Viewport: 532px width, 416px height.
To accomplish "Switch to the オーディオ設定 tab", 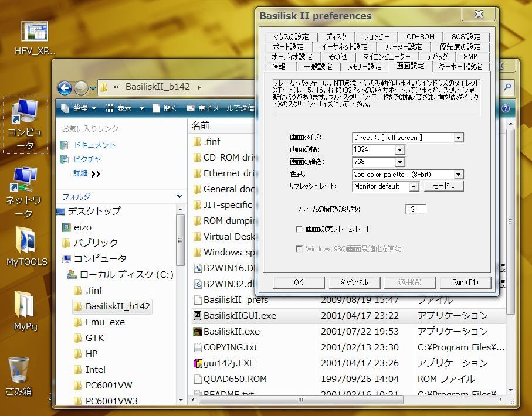I will pyautogui.click(x=292, y=56).
